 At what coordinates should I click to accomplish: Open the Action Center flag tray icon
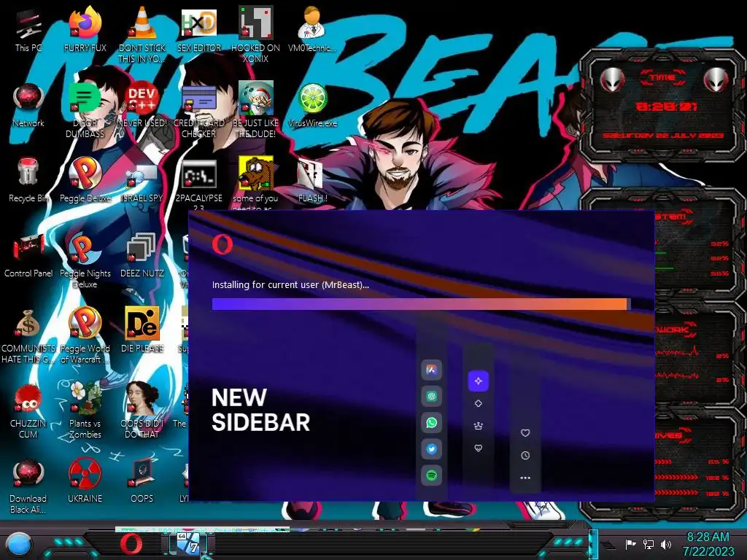pyautogui.click(x=630, y=544)
